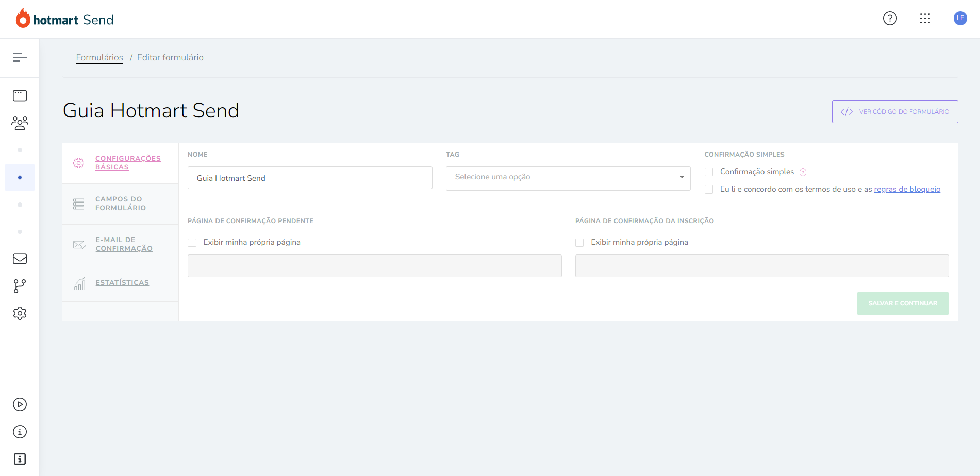Open the regras de bloqueio link

click(907, 189)
